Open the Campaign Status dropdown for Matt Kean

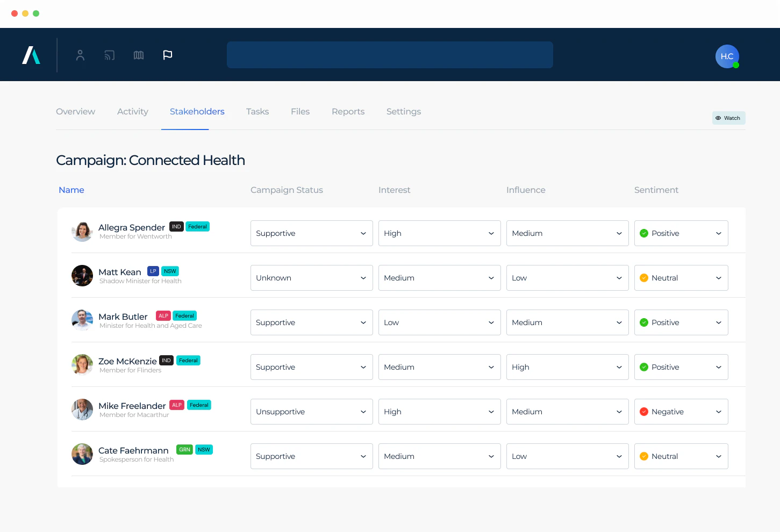click(311, 277)
